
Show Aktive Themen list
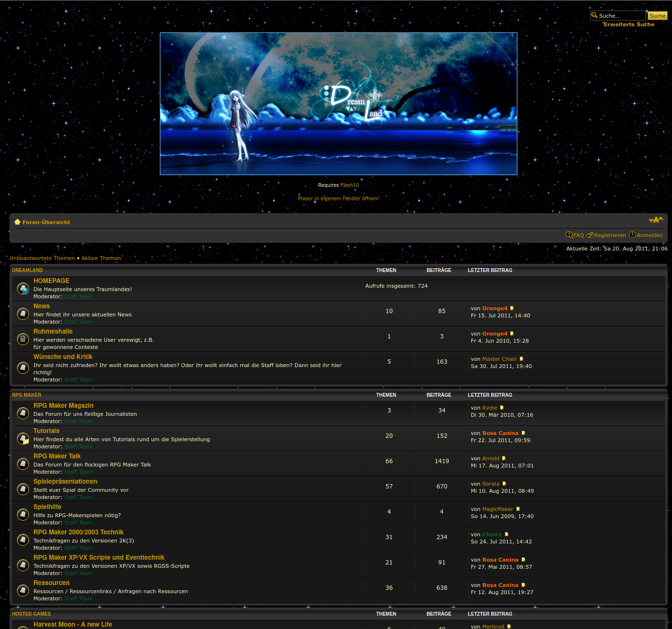tap(101, 258)
